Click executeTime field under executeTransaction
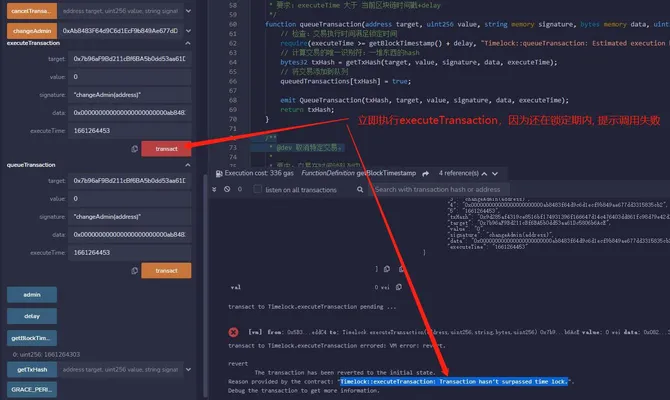Viewport: 670px width, 400px height. click(129, 131)
